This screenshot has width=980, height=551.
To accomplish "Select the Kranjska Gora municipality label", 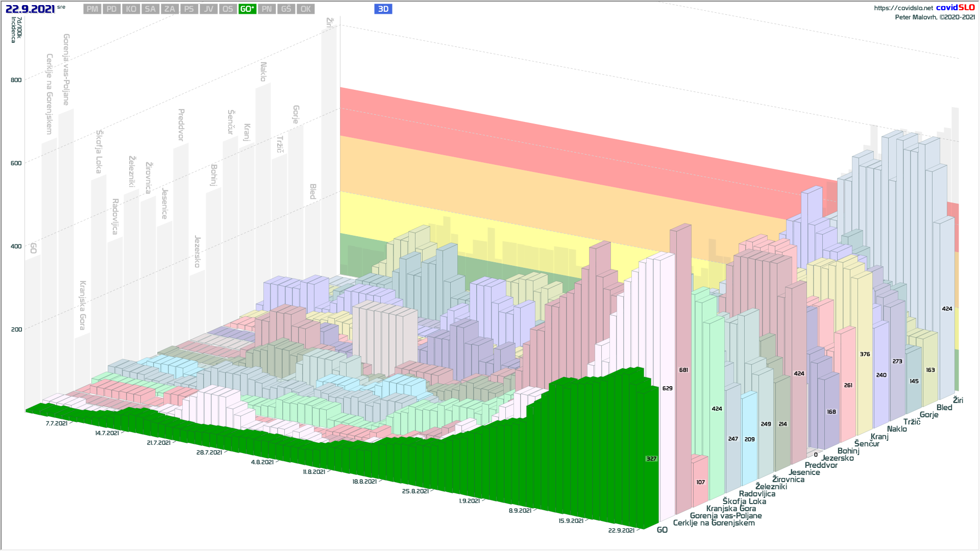I will point(731,509).
